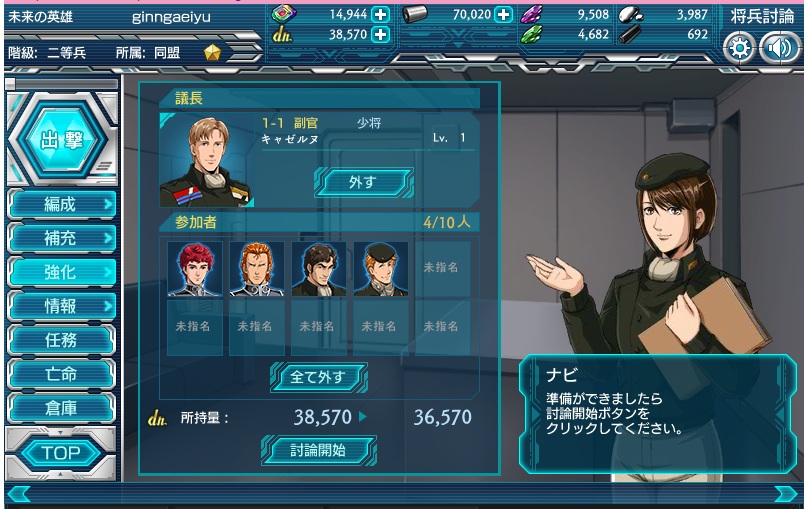Screen dimensions: 807x509
Task: Start the discussion with 討論開始
Action: tap(319, 450)
